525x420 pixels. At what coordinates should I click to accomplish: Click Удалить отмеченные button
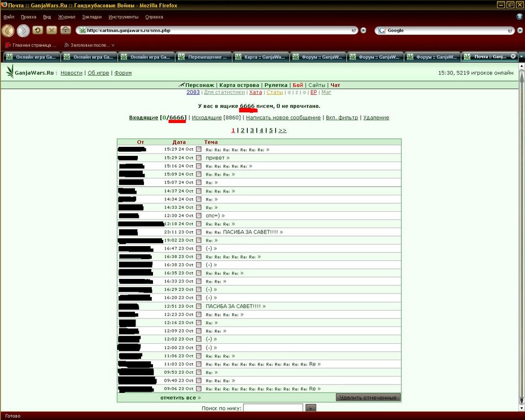coord(368,397)
